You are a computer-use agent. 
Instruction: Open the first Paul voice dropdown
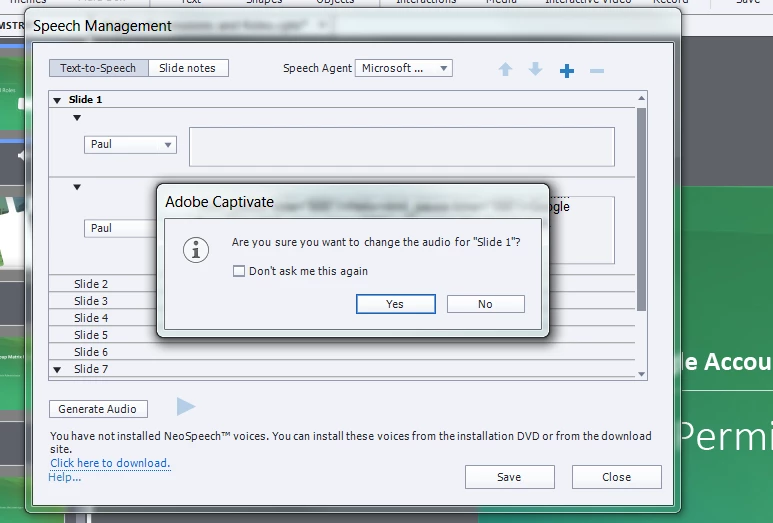(x=130, y=144)
